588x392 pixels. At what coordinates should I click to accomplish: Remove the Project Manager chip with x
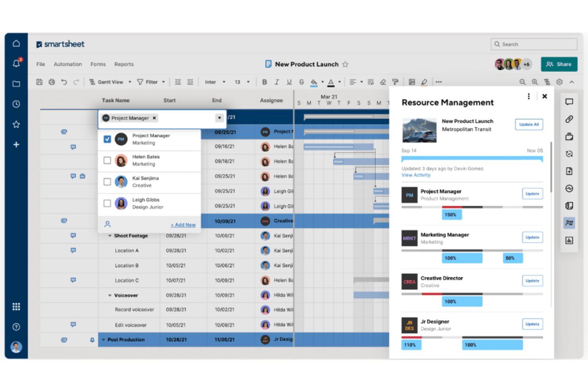pyautogui.click(x=155, y=118)
